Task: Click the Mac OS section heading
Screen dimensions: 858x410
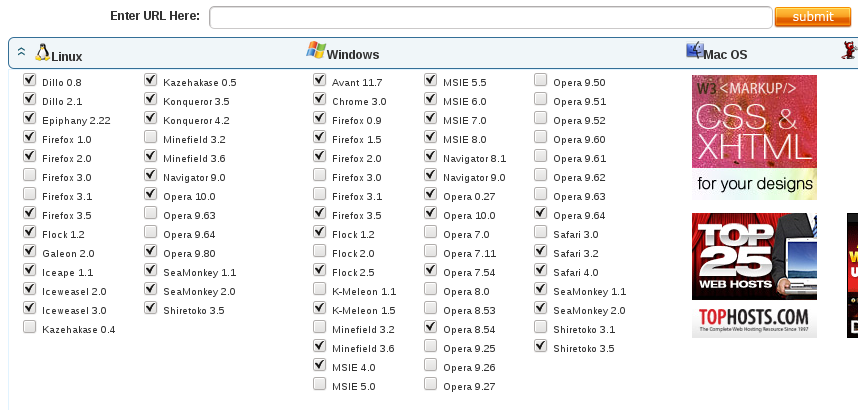Action: pos(724,55)
